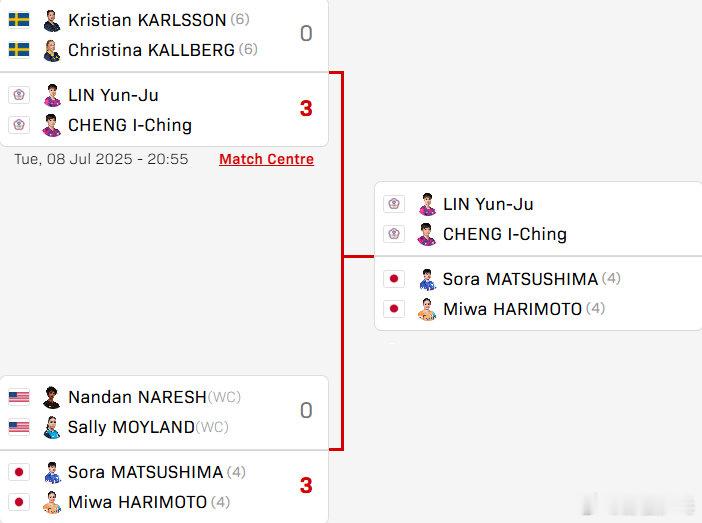Click Sally MOYLAND's player avatar
This screenshot has width=702, height=523.
(x=52, y=427)
